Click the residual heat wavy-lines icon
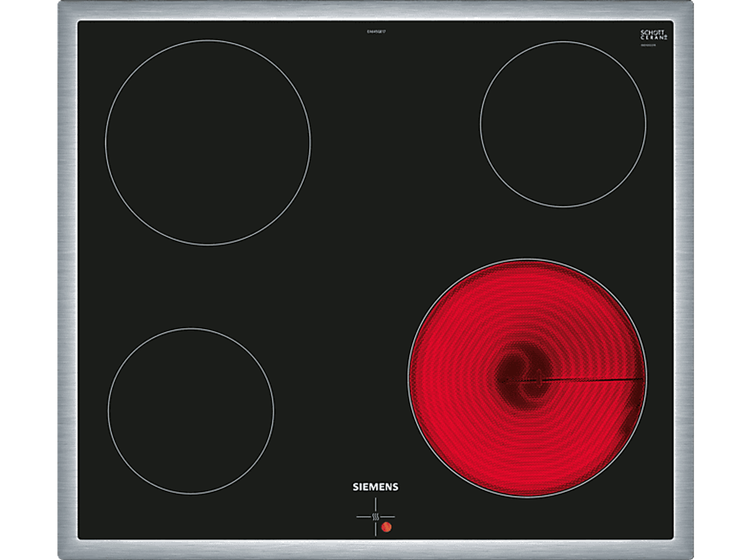The width and height of the screenshot is (750, 560). 375,517
